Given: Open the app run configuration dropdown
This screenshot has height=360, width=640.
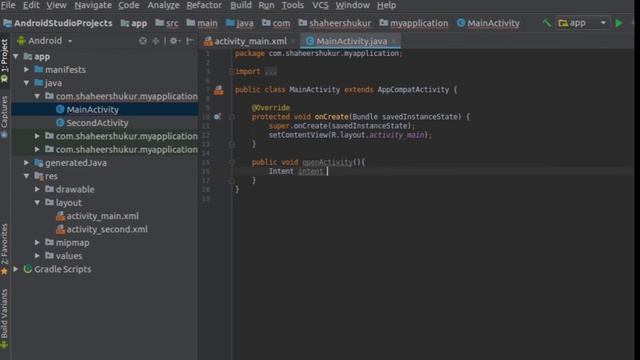Looking at the screenshot, I should pos(582,23).
